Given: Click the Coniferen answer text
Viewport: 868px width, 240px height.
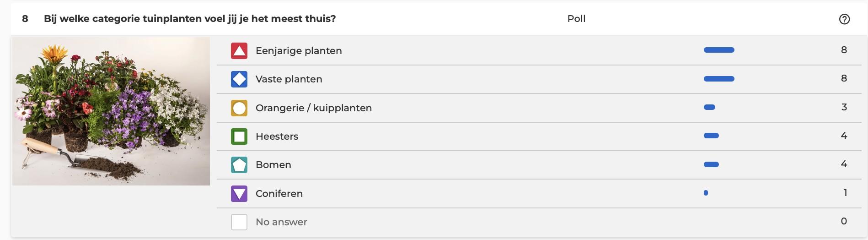Looking at the screenshot, I should click(x=279, y=194).
